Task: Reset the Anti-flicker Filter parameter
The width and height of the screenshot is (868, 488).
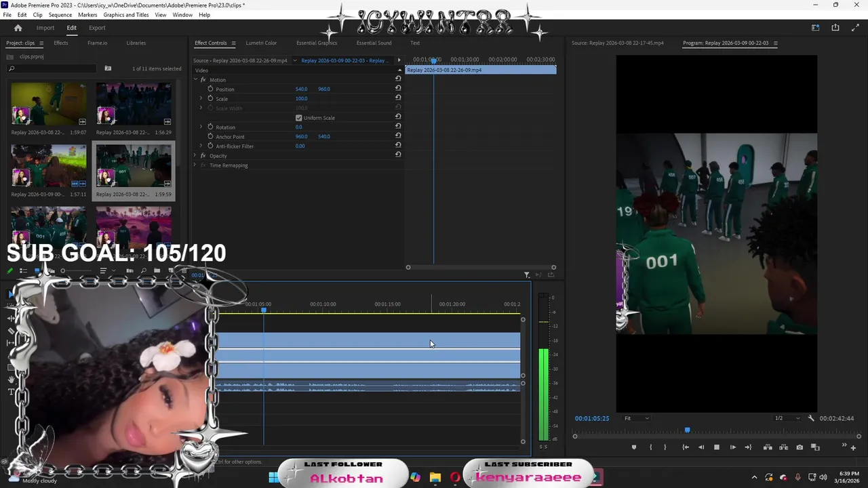Action: click(398, 146)
